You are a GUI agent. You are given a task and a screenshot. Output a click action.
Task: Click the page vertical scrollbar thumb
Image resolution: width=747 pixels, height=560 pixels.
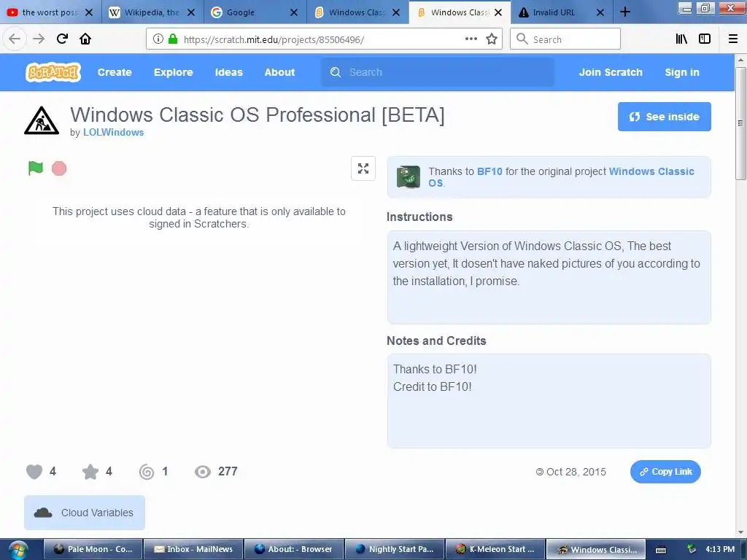[740, 123]
